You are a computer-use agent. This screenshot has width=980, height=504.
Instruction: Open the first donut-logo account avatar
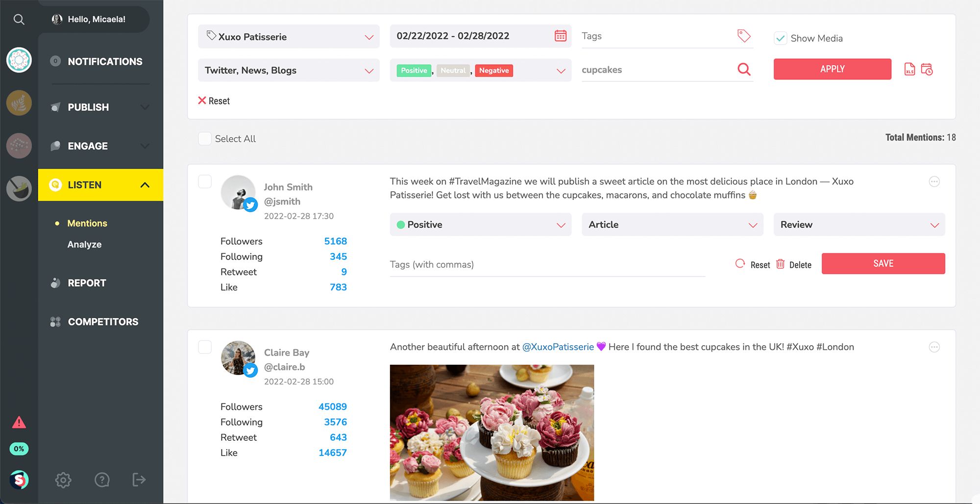(19, 60)
